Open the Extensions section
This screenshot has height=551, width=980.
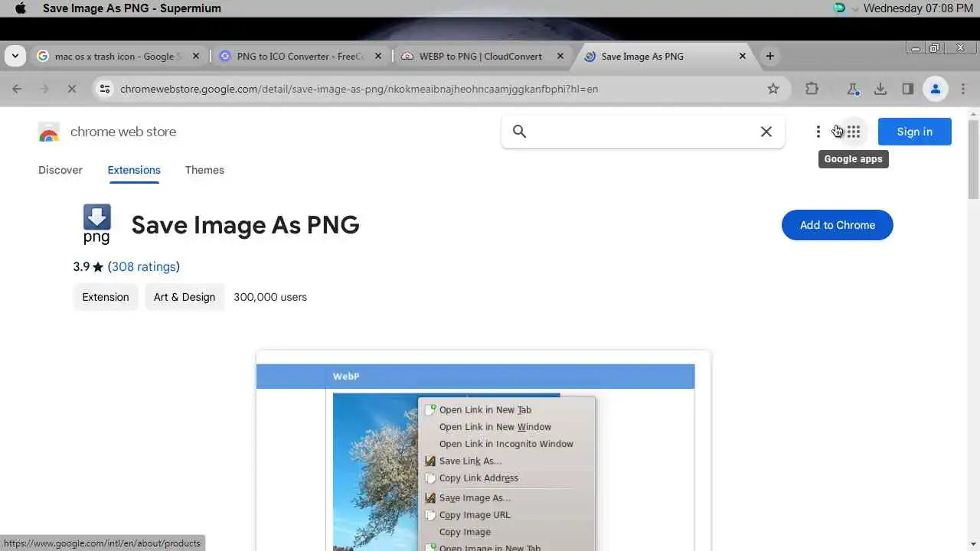coord(134,170)
